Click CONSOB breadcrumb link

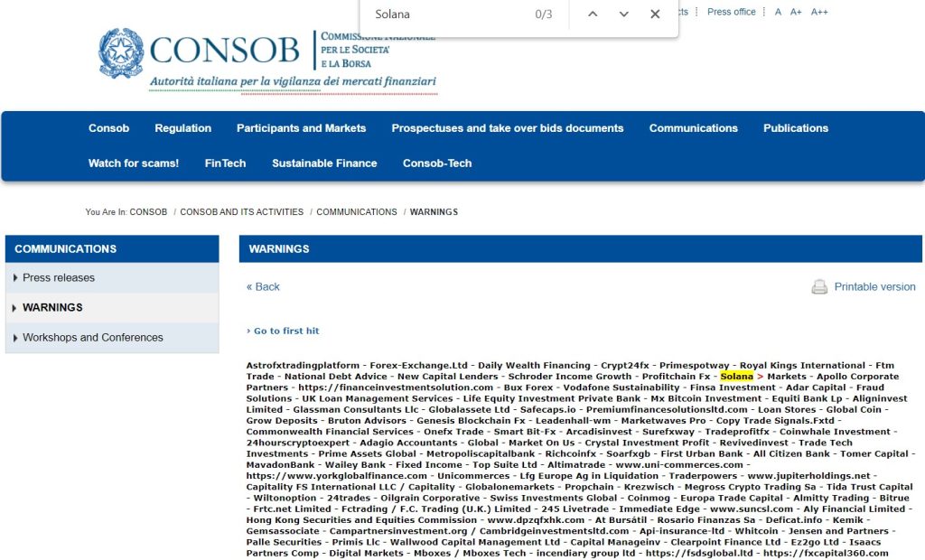coord(148,212)
